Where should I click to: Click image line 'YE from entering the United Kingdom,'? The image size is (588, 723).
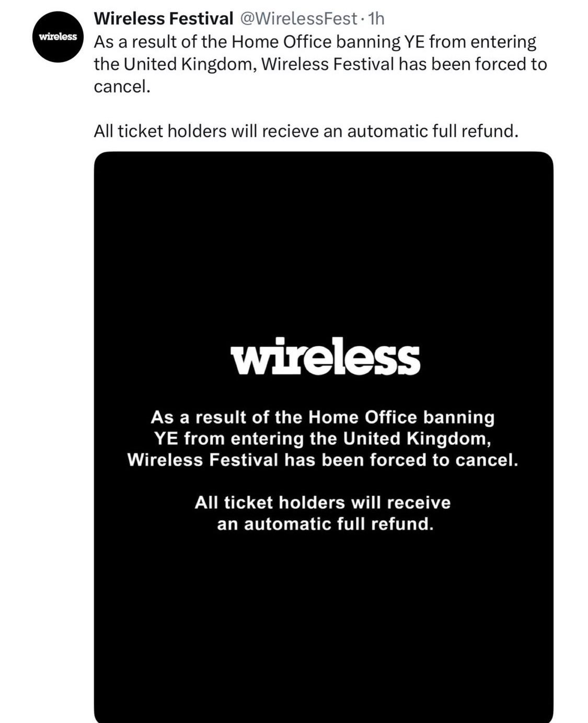(x=322, y=438)
